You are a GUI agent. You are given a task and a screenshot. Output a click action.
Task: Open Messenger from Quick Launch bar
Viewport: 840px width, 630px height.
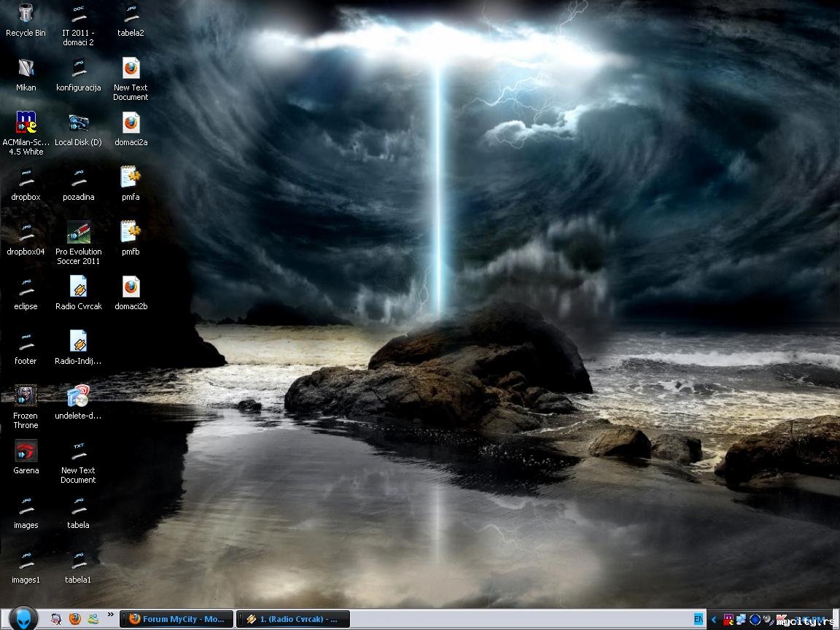(x=93, y=619)
